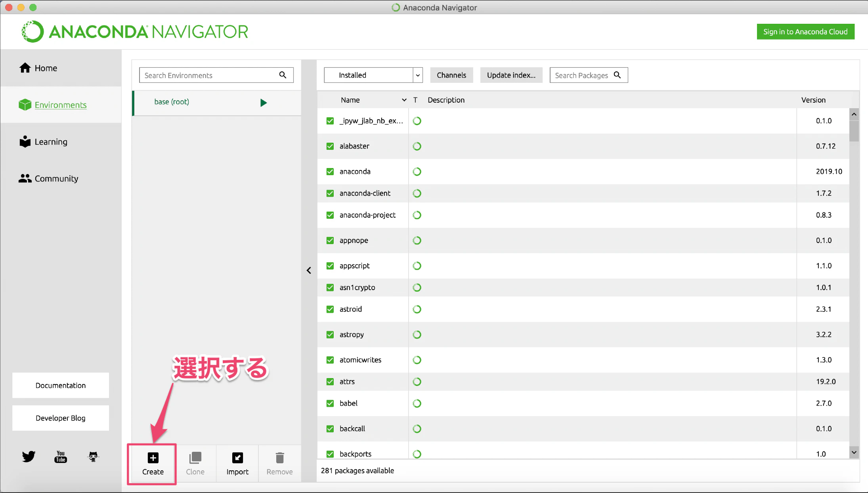Toggle the backcall checkbox

coord(330,429)
